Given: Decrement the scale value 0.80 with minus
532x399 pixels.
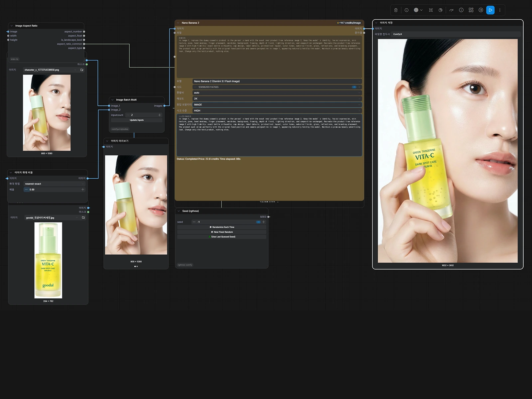Looking at the screenshot, I should tap(26, 190).
